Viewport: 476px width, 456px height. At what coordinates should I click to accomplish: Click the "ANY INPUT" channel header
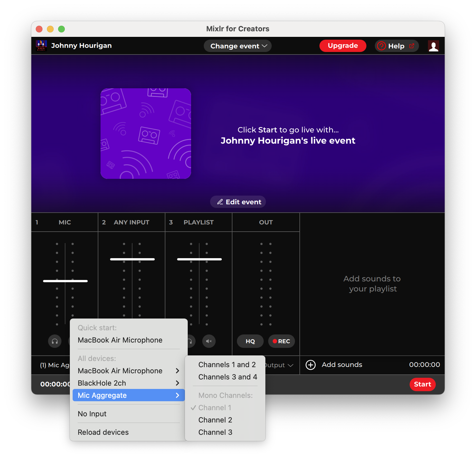tap(132, 222)
